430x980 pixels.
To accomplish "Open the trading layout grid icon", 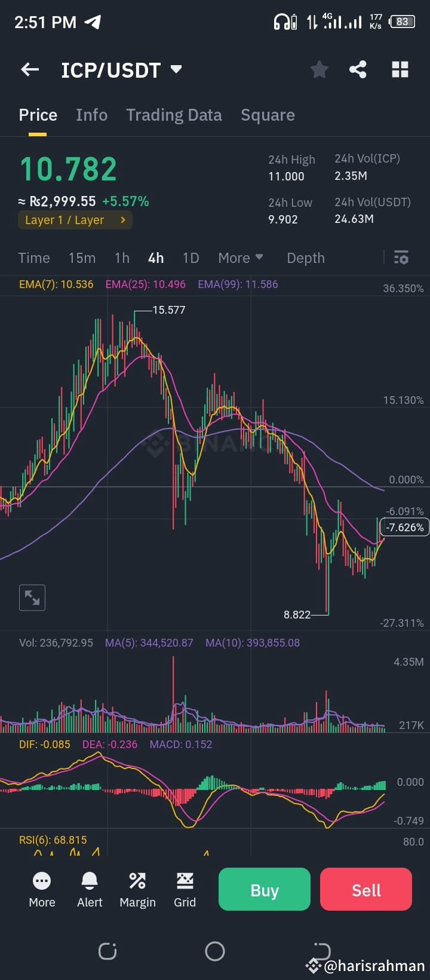I will pos(399,69).
